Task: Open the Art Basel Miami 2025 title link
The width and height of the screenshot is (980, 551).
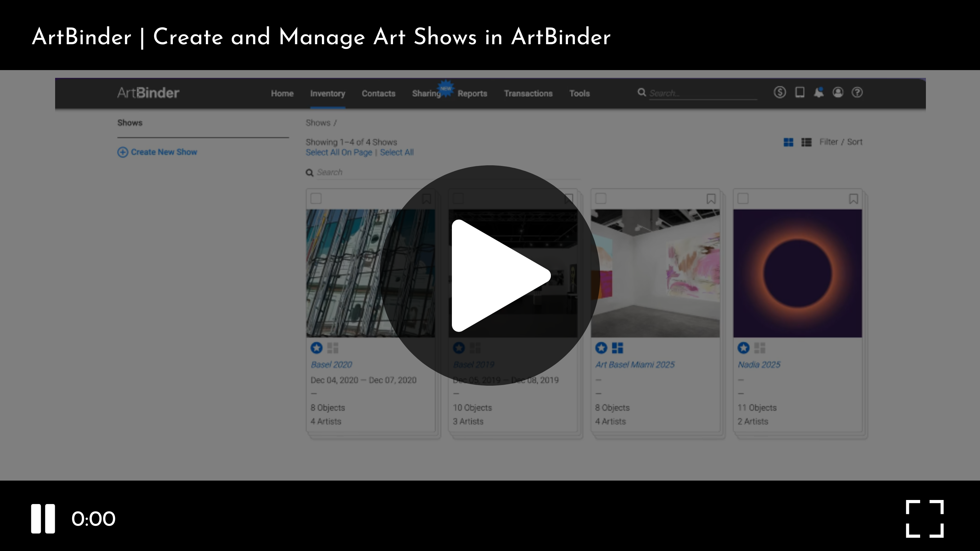Action: click(x=635, y=365)
